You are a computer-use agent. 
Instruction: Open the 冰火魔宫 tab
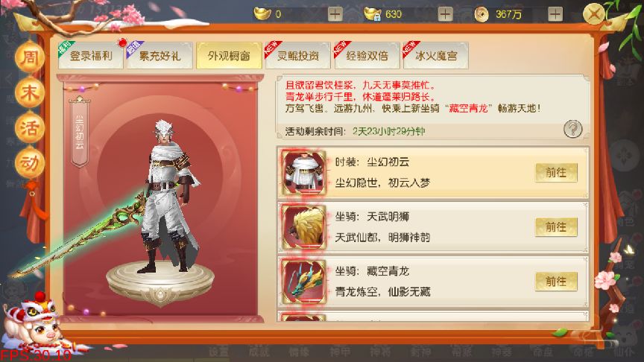pos(436,55)
